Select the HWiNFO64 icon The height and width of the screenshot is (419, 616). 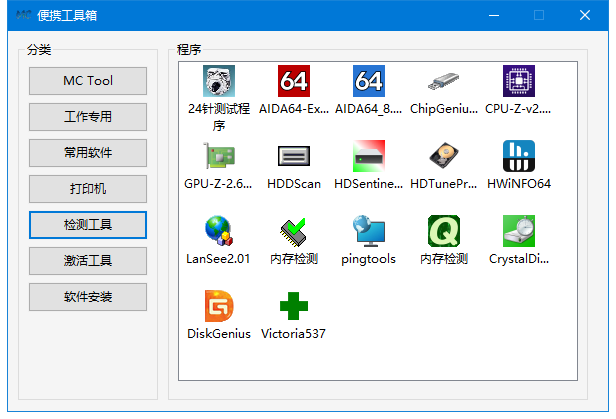[519, 157]
